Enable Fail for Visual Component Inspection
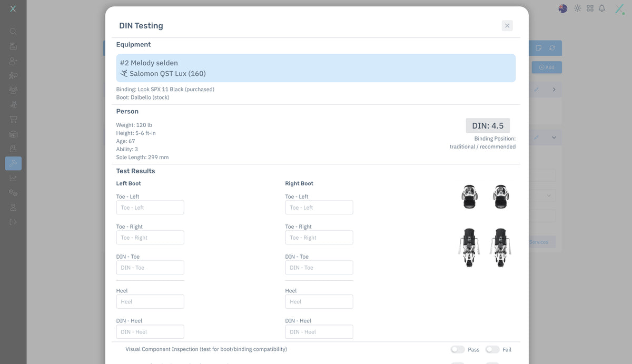The width and height of the screenshot is (632, 364). tap(492, 349)
